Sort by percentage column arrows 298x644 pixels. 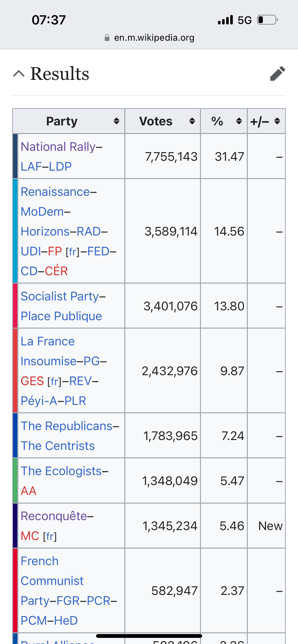pyautogui.click(x=239, y=121)
